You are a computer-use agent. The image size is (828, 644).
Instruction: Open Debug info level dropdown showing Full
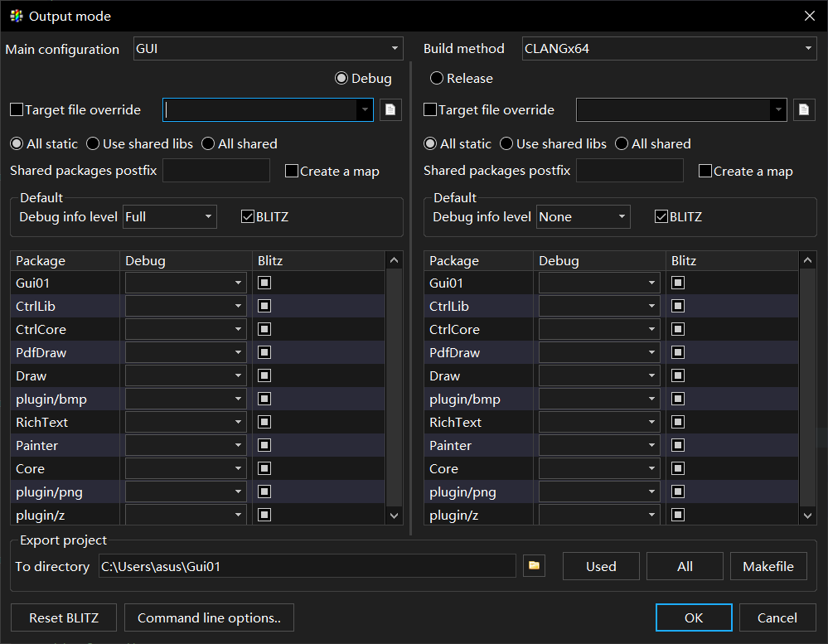[x=169, y=217]
